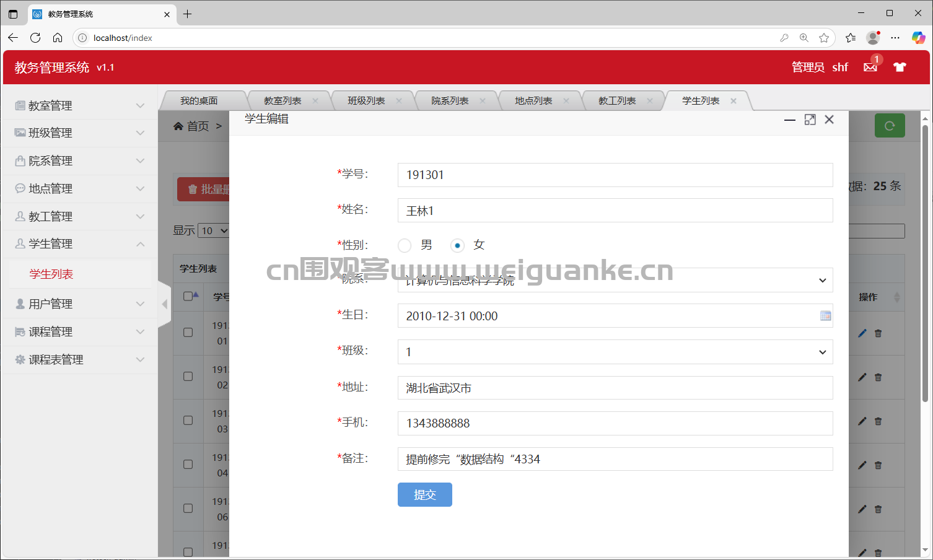
Task: Select the 男 gender radio button
Action: coord(405,246)
